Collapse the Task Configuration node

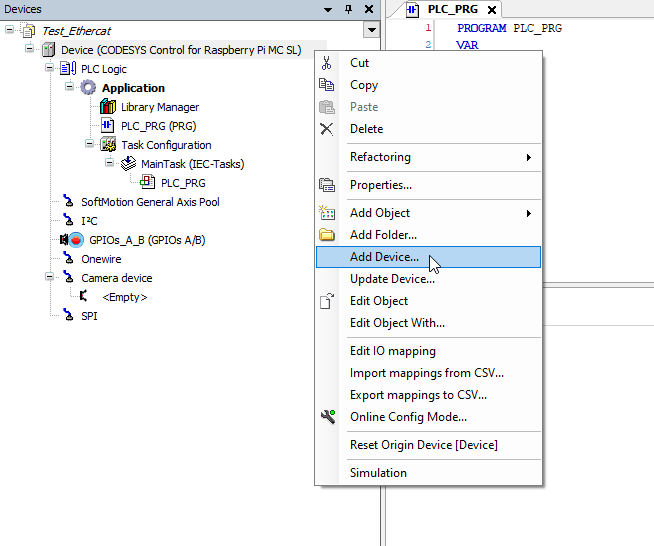(x=89, y=143)
